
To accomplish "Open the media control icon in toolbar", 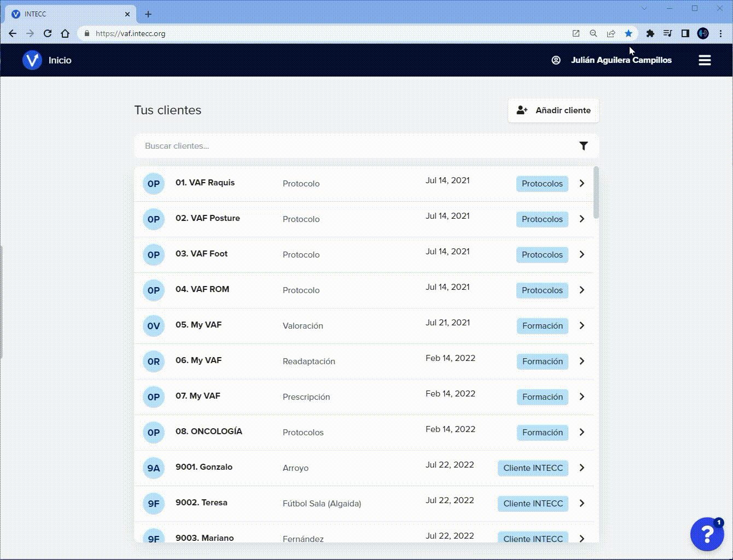I will pos(668,33).
